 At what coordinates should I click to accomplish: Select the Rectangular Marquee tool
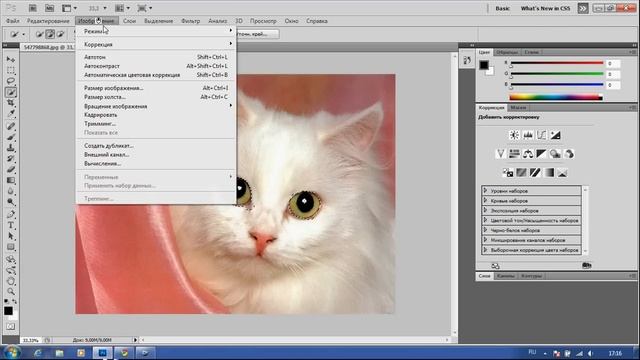(x=11, y=70)
